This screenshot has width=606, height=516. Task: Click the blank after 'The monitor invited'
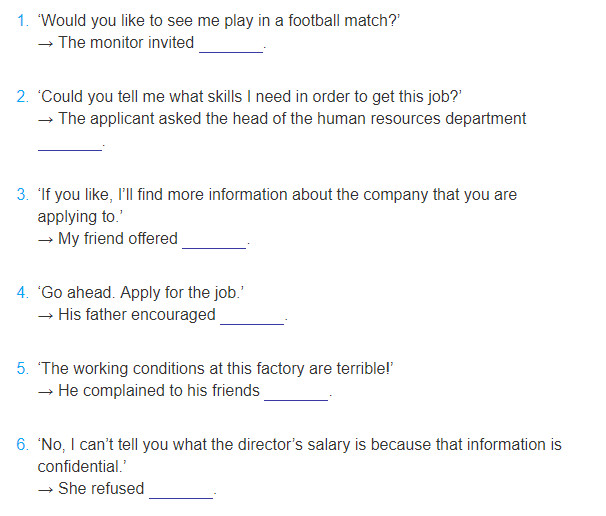tap(231, 46)
